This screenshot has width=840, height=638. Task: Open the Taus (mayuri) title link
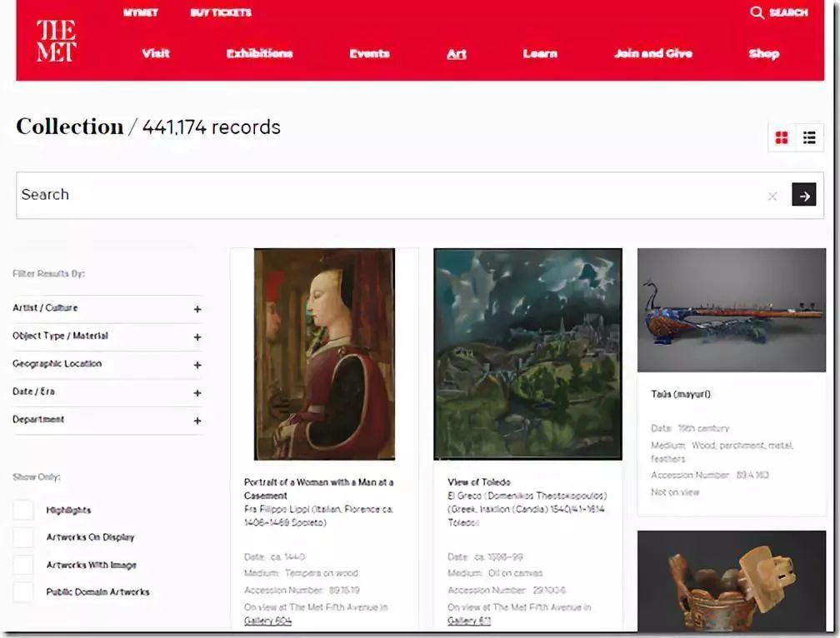(x=680, y=394)
